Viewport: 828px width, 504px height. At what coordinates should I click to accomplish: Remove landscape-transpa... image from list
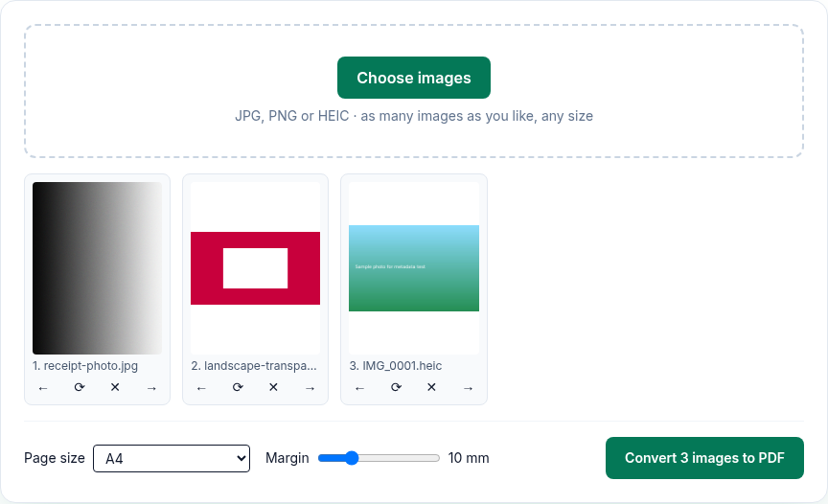(273, 387)
